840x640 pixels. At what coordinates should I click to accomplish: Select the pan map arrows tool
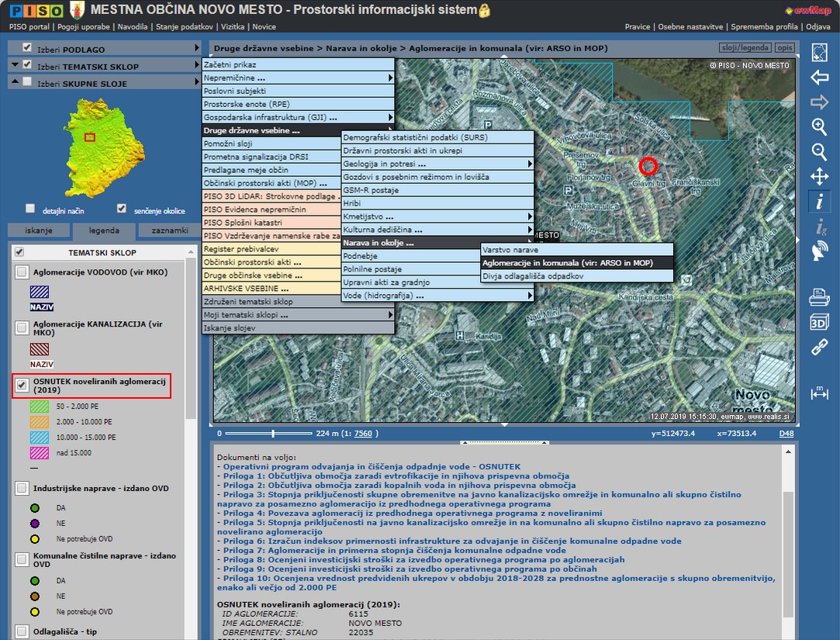coord(819,176)
